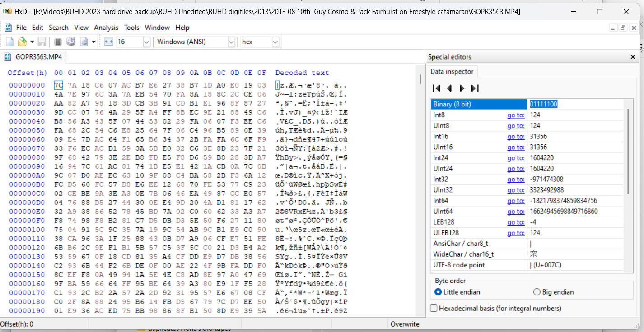The width and height of the screenshot is (644, 332).
Task: Click the go to link for Int16
Action: click(x=516, y=137)
